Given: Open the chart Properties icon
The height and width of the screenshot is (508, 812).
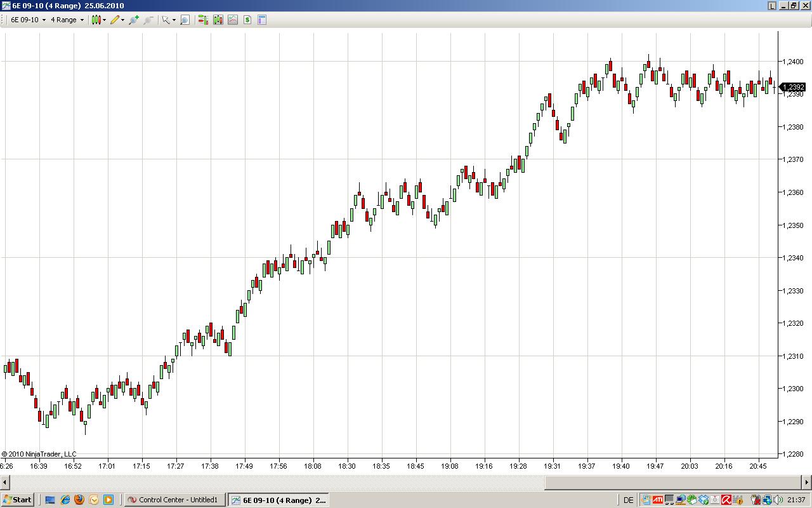Looking at the screenshot, I should click(262, 20).
